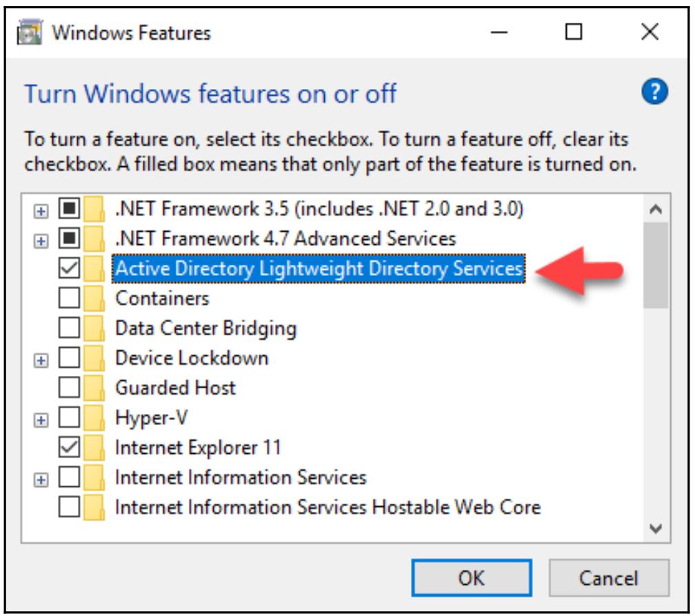Click the Data Center Bridging folder icon
This screenshot has width=695, height=616.
pos(94,328)
